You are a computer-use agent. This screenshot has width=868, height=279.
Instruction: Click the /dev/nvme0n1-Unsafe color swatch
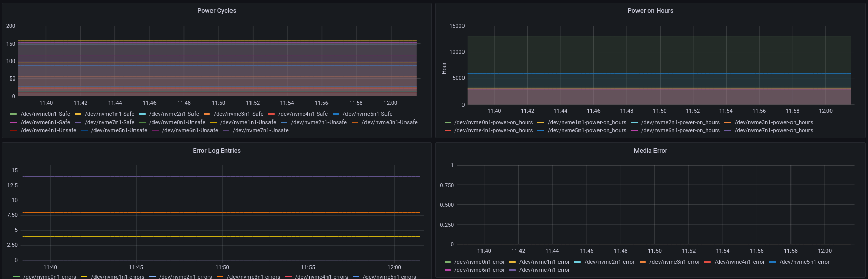(143, 122)
